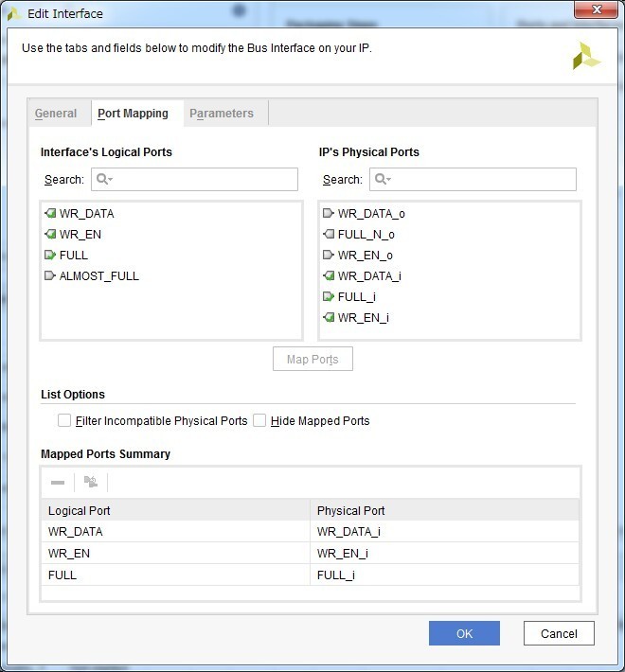Select WR_DATA in logical ports list
This screenshot has height=672, width=625.
[86, 213]
